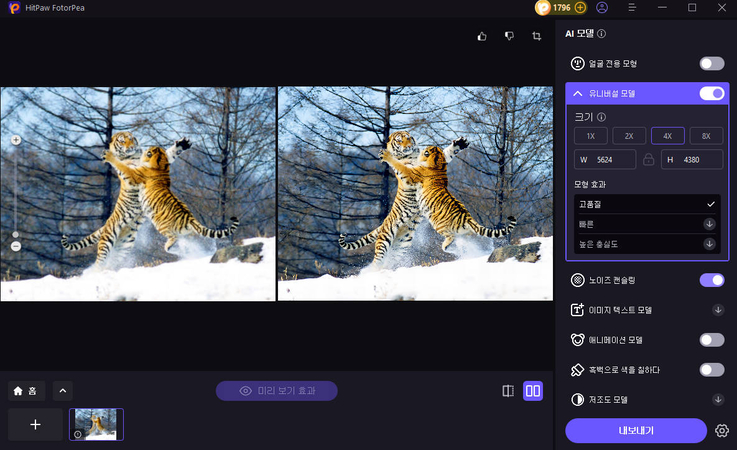
Task: Open the user account icon
Action: click(602, 8)
